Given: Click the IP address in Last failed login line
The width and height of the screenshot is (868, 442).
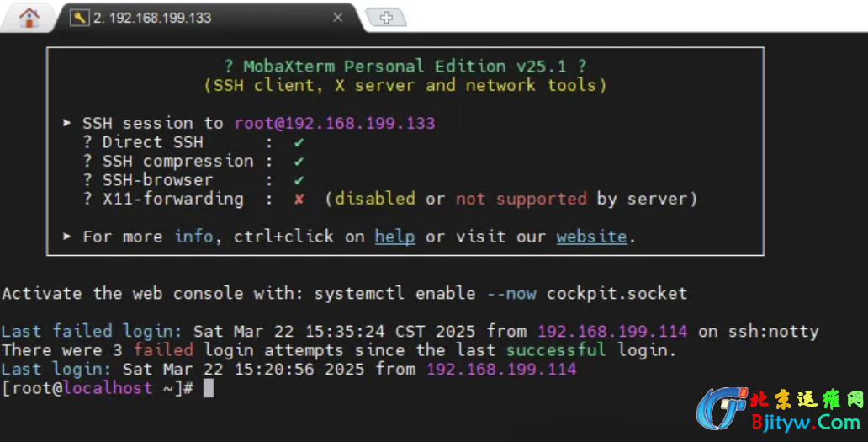Looking at the screenshot, I should [x=611, y=331].
